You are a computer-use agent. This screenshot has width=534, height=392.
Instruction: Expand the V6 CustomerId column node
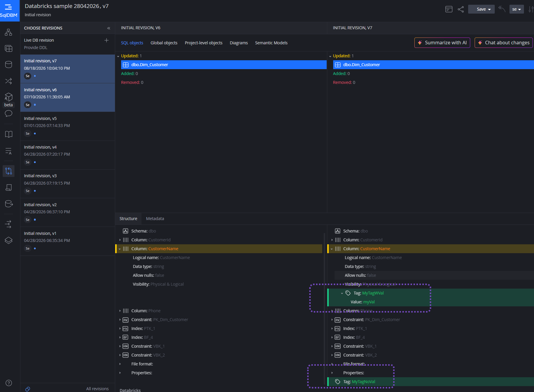(120, 240)
